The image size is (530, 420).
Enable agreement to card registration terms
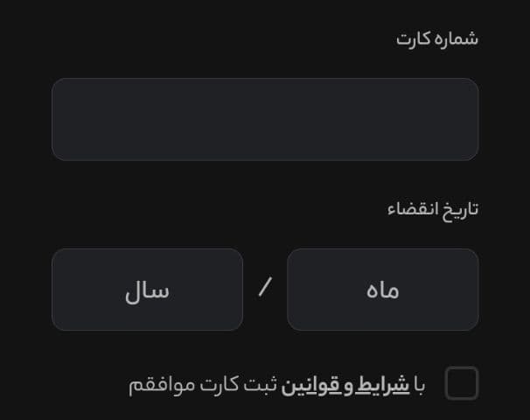462,383
